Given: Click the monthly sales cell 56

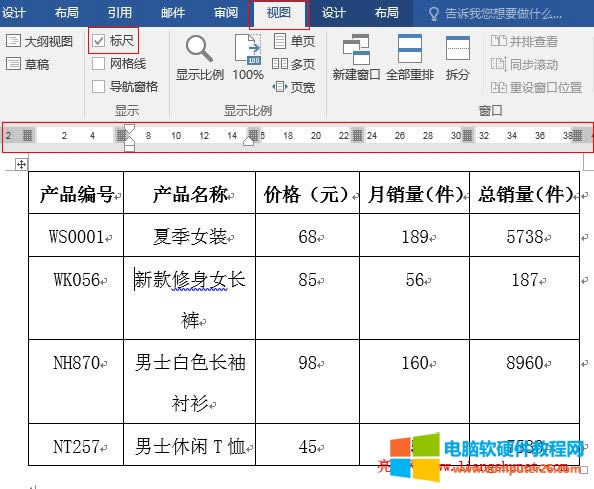Looking at the screenshot, I should point(414,298).
